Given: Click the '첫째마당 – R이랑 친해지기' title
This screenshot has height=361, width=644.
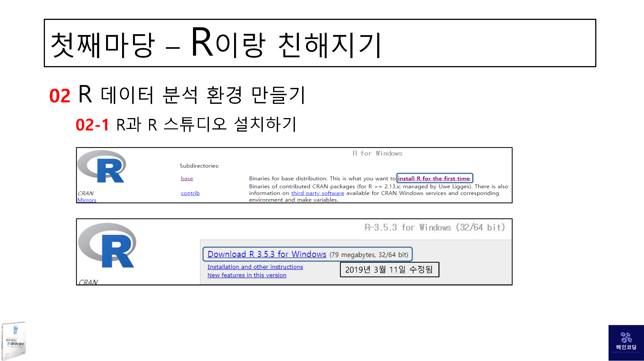Looking at the screenshot, I should pyautogui.click(x=216, y=43).
